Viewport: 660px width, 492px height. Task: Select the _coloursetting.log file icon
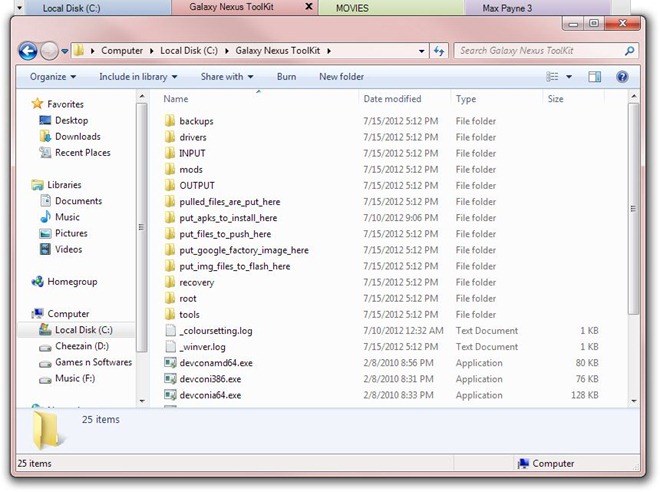click(x=170, y=331)
